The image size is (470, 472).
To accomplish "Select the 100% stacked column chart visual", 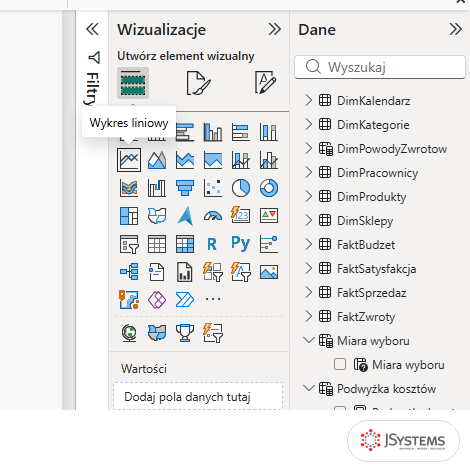I will pos(269,132).
